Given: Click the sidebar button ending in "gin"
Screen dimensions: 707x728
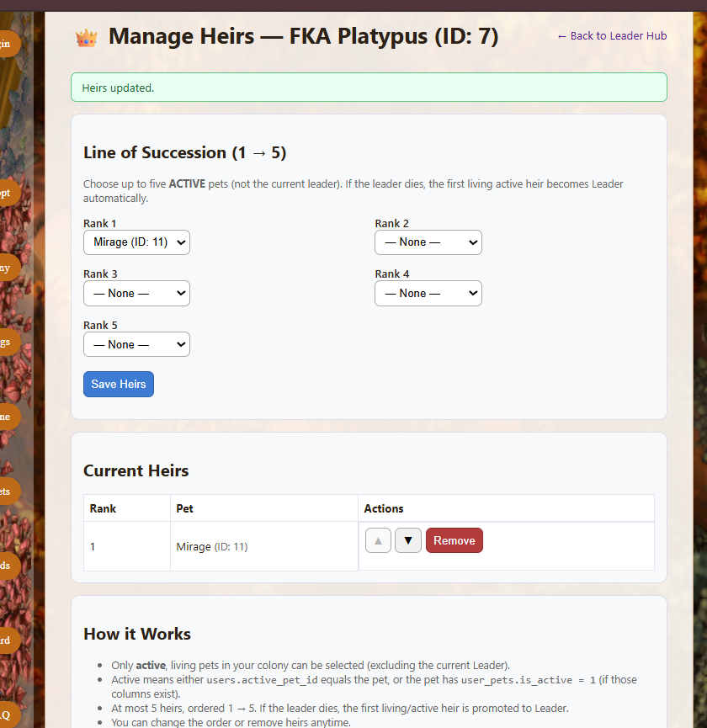Looking at the screenshot, I should pyautogui.click(x=7, y=44).
